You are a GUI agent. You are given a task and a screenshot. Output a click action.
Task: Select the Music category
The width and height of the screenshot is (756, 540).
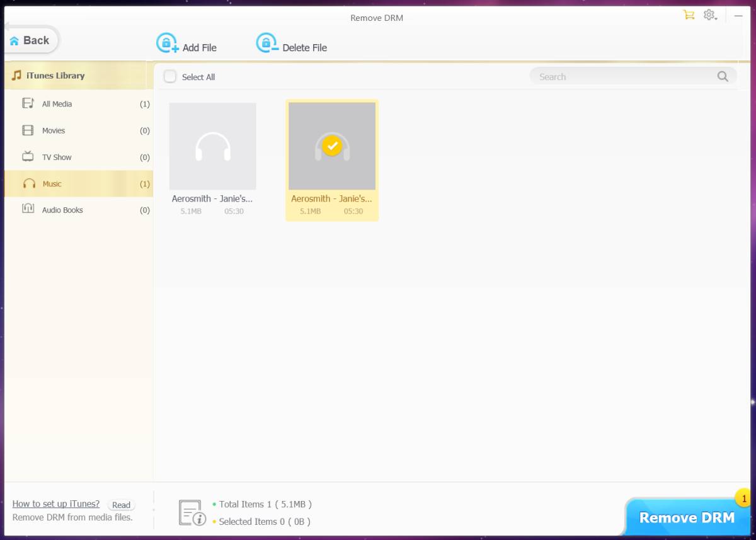pyautogui.click(x=78, y=183)
